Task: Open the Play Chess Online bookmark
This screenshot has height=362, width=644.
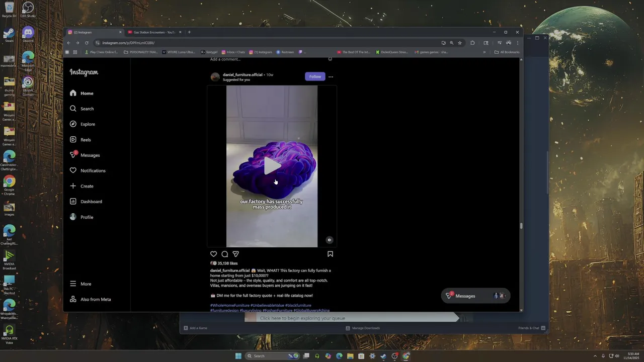Action: coord(101,52)
